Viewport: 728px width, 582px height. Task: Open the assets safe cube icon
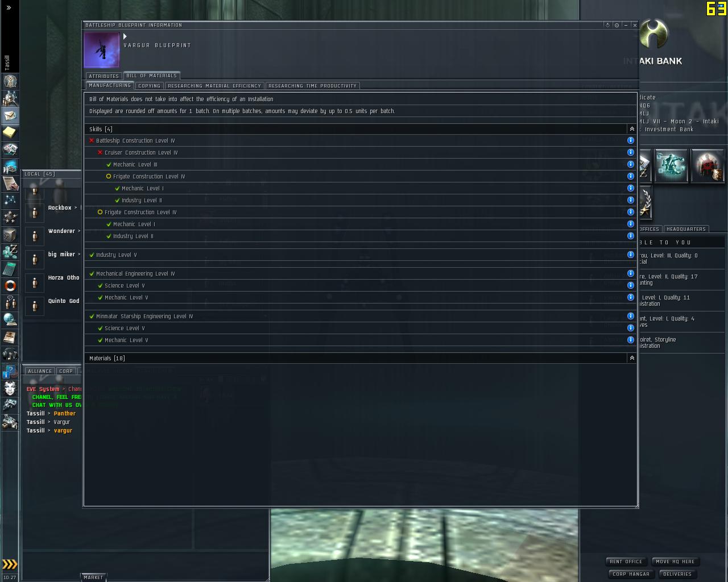click(10, 234)
